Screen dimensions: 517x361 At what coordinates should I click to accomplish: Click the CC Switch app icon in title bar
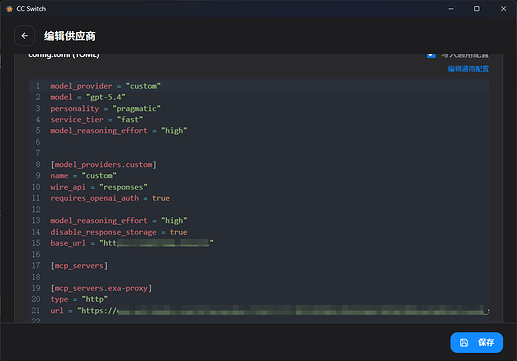coord(9,9)
